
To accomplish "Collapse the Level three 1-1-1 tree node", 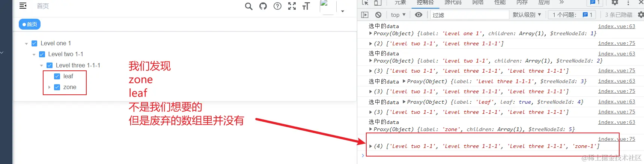I will tap(42, 66).
